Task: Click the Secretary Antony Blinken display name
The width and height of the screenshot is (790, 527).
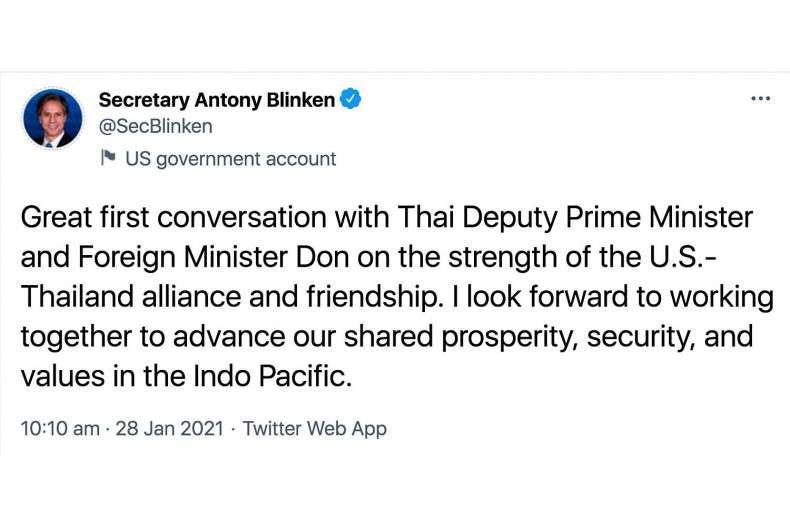Action: (x=216, y=100)
